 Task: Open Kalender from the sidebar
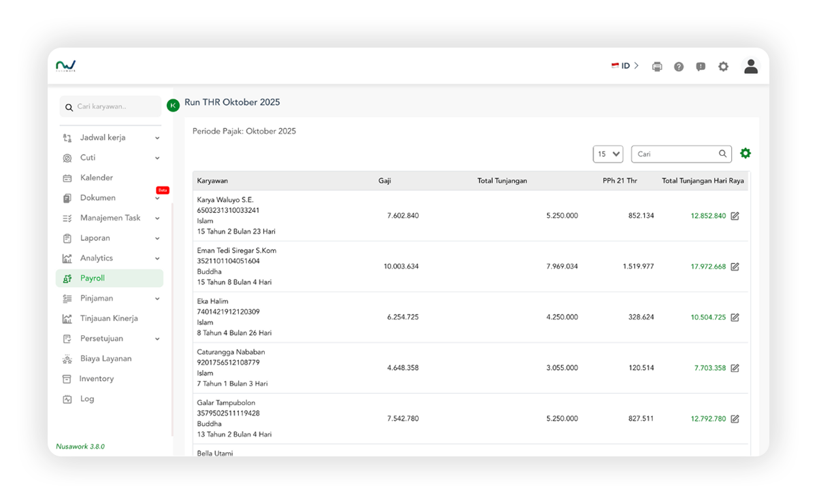click(x=96, y=178)
